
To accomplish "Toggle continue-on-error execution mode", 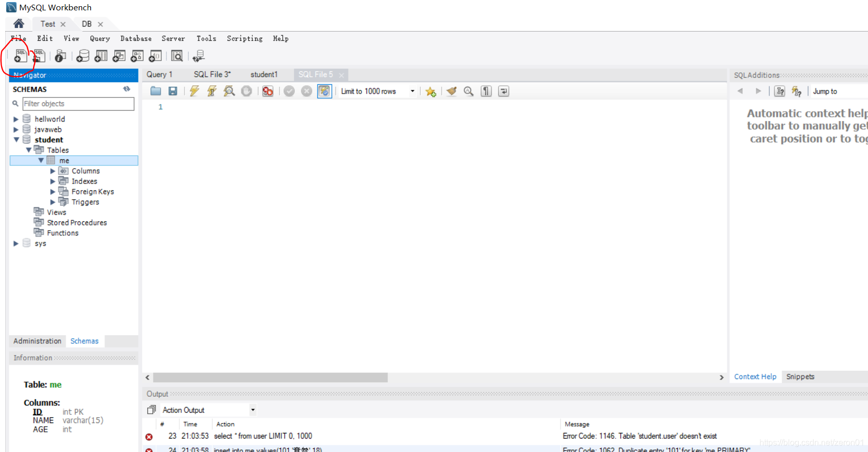I will tap(268, 91).
